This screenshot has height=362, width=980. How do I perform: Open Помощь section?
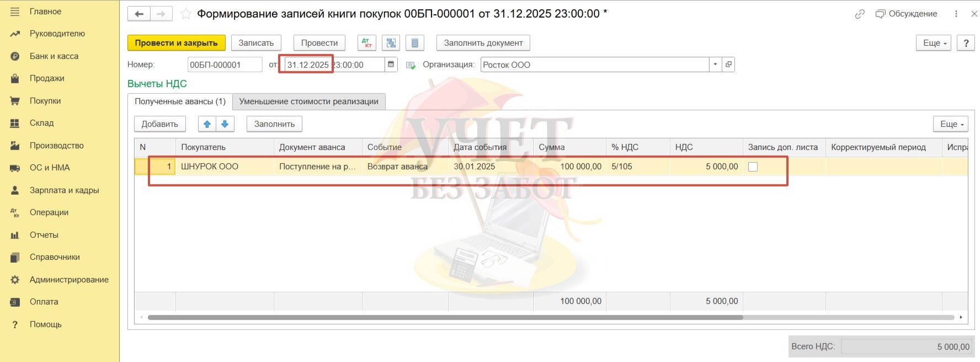pyautogui.click(x=46, y=324)
